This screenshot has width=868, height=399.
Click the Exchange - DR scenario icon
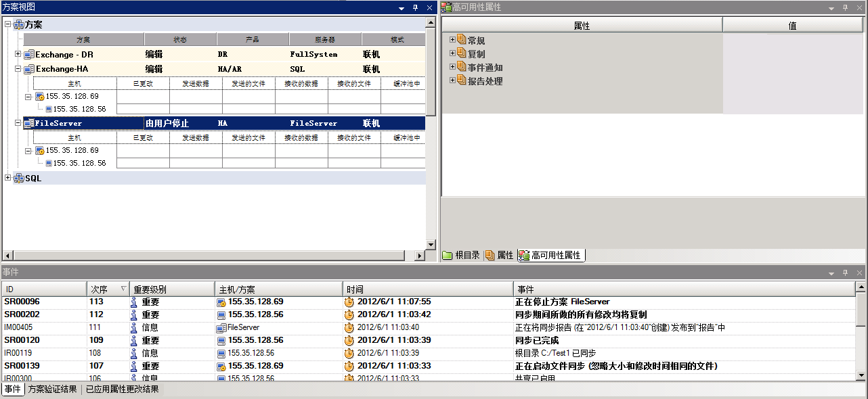coord(27,55)
